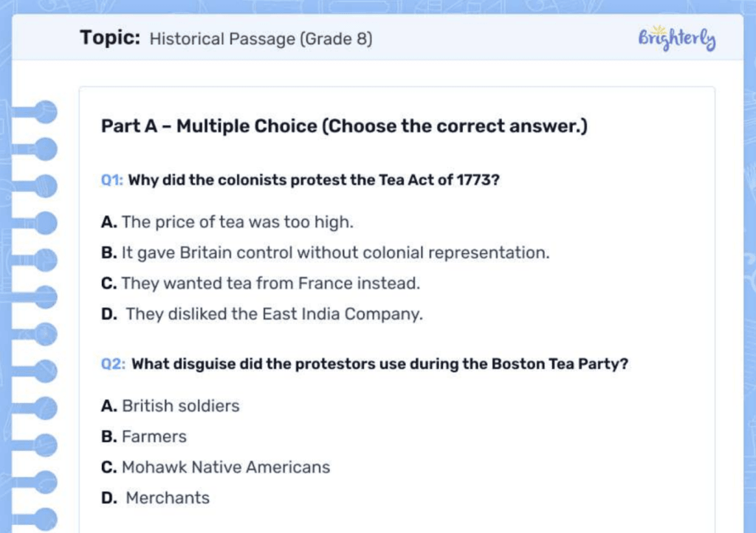Click Historical Passage (Grade 8) text
The width and height of the screenshot is (756, 533).
point(261,39)
